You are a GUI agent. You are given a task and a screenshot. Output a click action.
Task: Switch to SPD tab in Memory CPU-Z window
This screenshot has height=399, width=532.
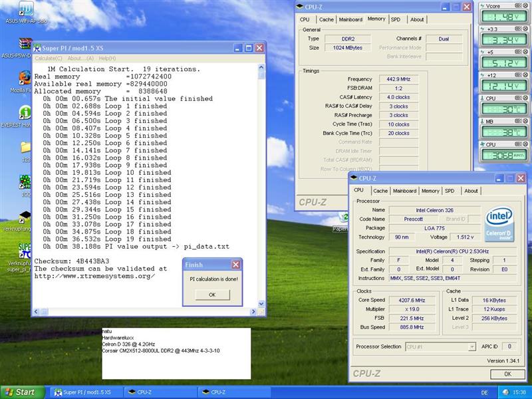coord(396,20)
